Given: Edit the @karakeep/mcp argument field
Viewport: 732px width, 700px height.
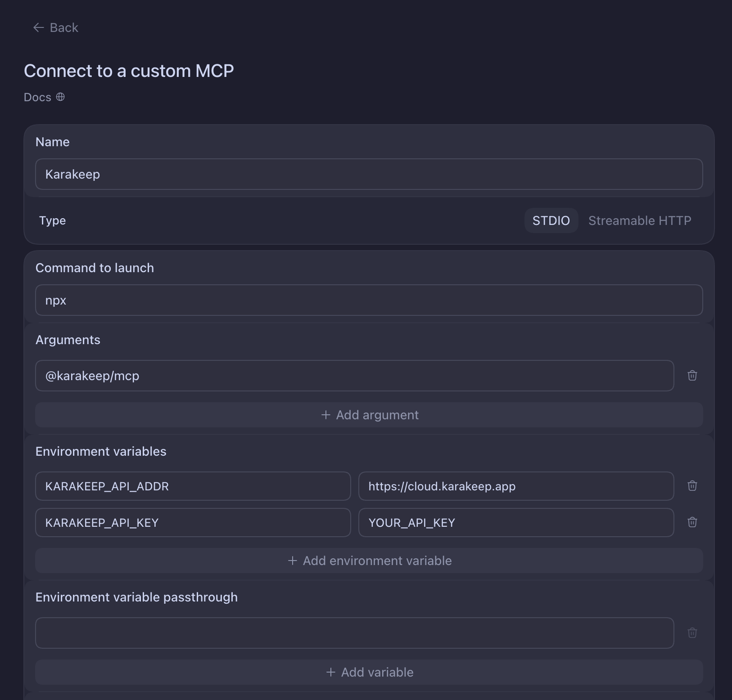Looking at the screenshot, I should 355,376.
